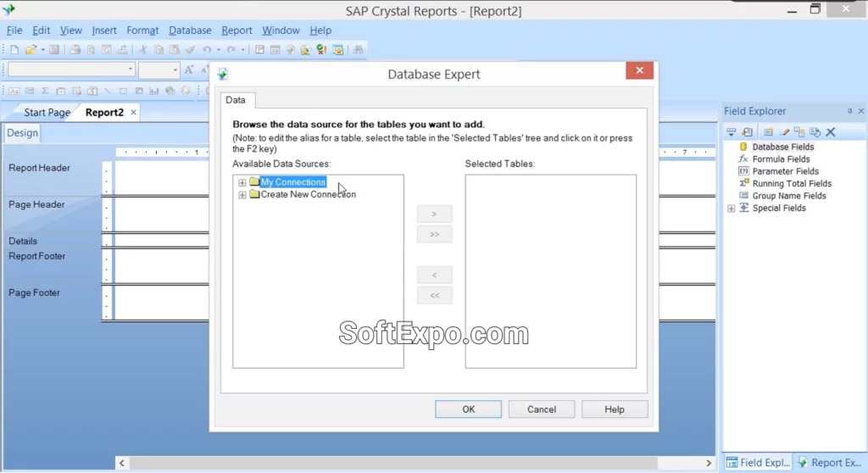Image resolution: width=868 pixels, height=473 pixels.
Task: Click the add all tables >> button
Action: coord(435,234)
